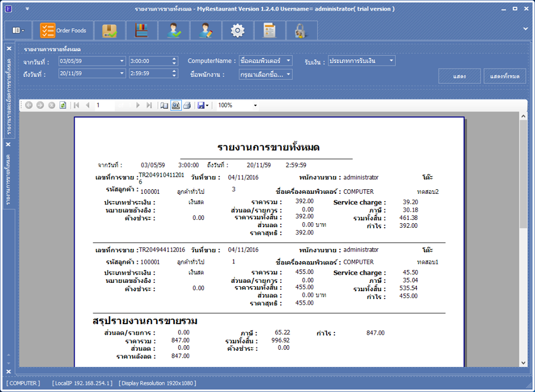This screenshot has height=392, width=535.
Task: Click sale number TR204944112016
Action: (x=162, y=250)
